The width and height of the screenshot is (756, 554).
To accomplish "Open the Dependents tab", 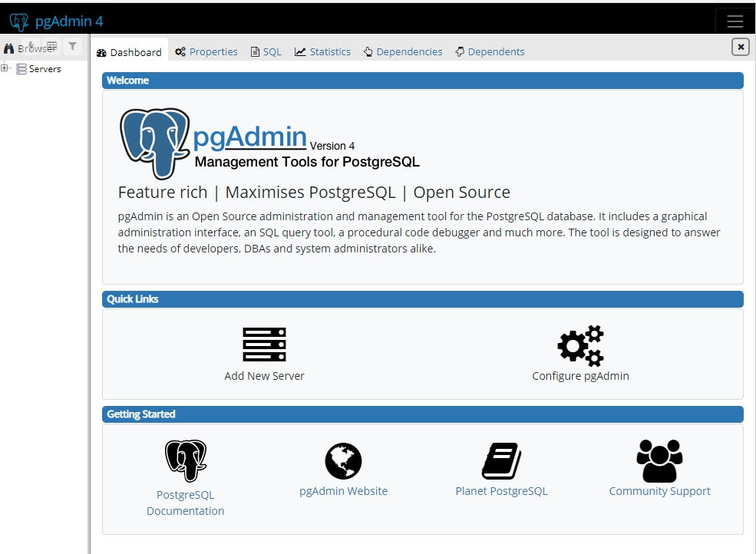I will click(x=490, y=52).
